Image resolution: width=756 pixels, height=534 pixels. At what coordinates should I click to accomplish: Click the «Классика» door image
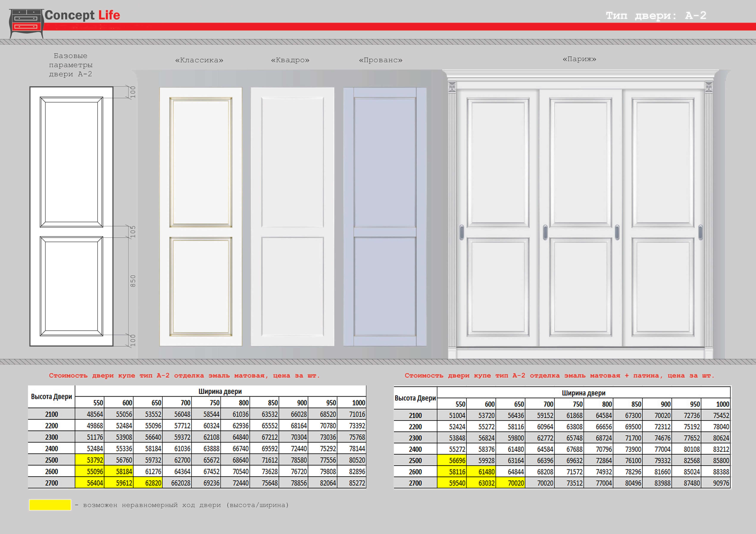click(200, 216)
